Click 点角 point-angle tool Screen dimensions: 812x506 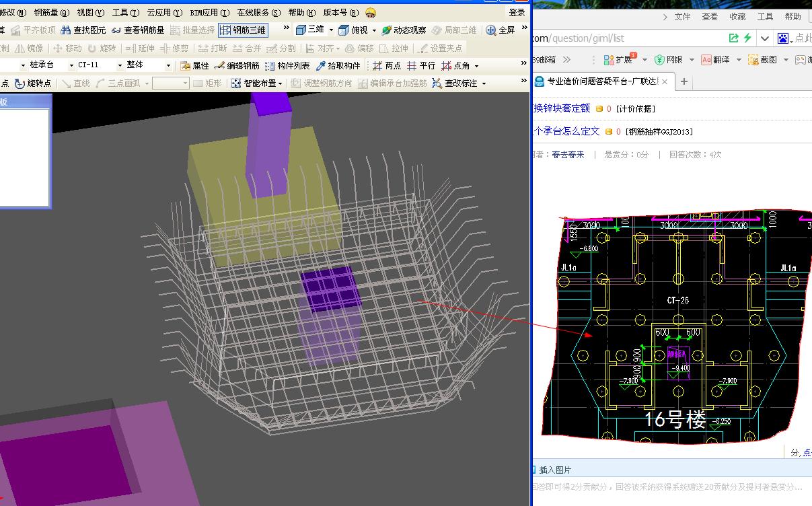tap(455, 65)
